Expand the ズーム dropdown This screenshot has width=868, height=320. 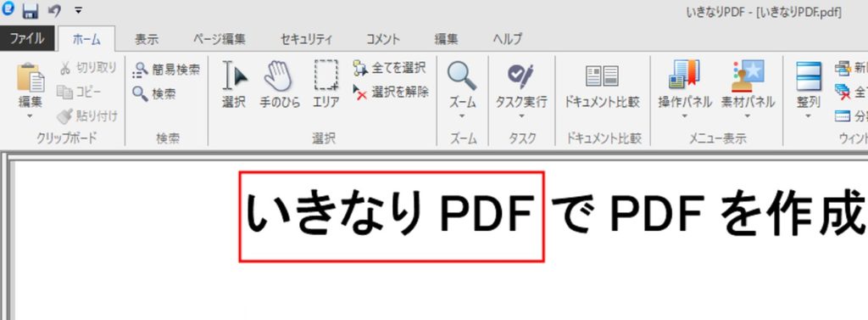pyautogui.click(x=462, y=116)
